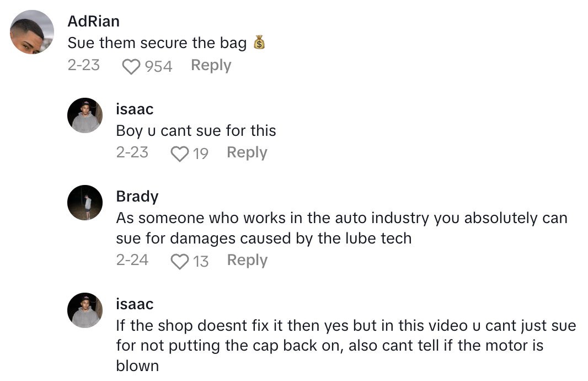The image size is (588, 381).
Task: Click isaac's username above "If the shop doesnt" comment
Action: [x=135, y=304]
